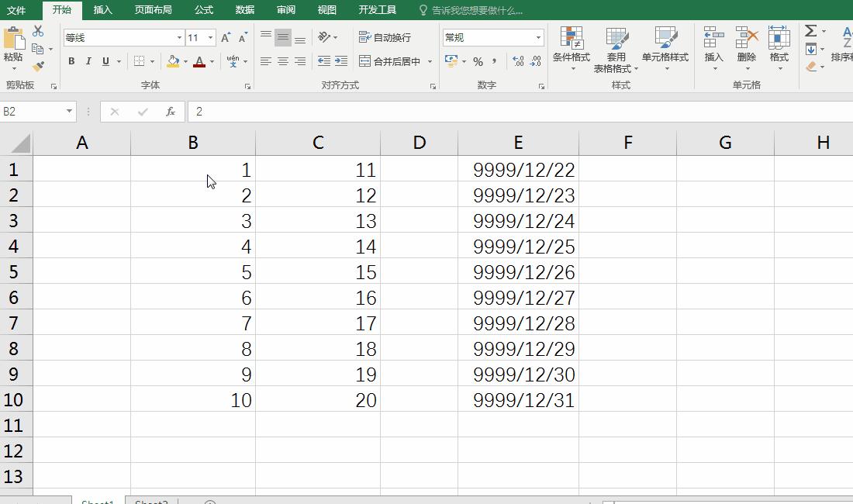Open the 文件 File tab
Viewport: 853px width, 504px height.
(16, 10)
